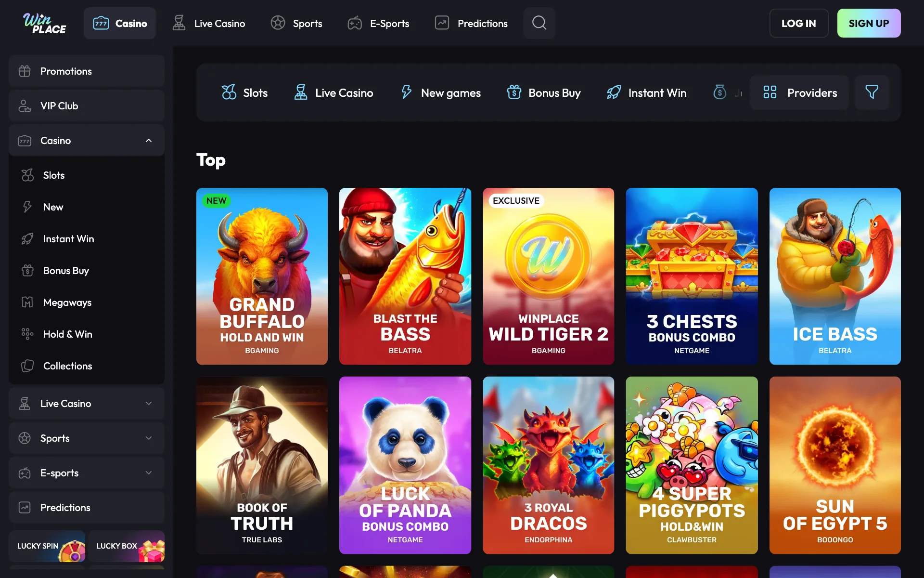Click the Collections icon in sidebar

click(x=27, y=366)
